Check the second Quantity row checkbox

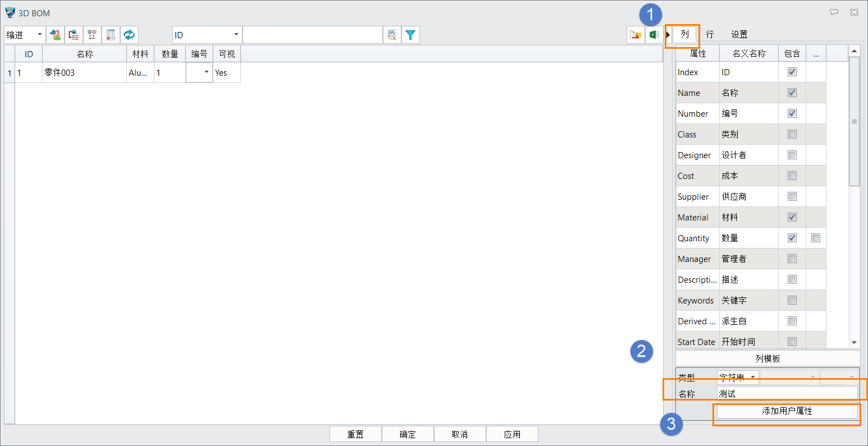[816, 238]
